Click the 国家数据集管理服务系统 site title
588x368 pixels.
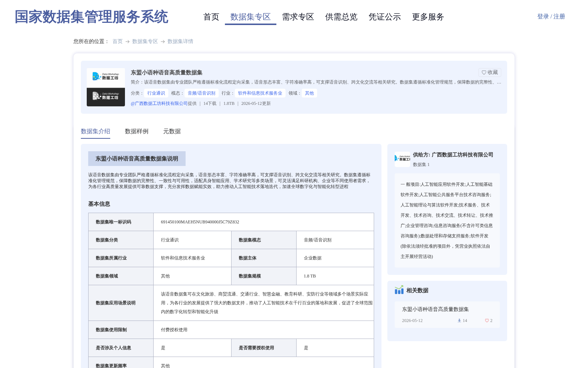(92, 17)
